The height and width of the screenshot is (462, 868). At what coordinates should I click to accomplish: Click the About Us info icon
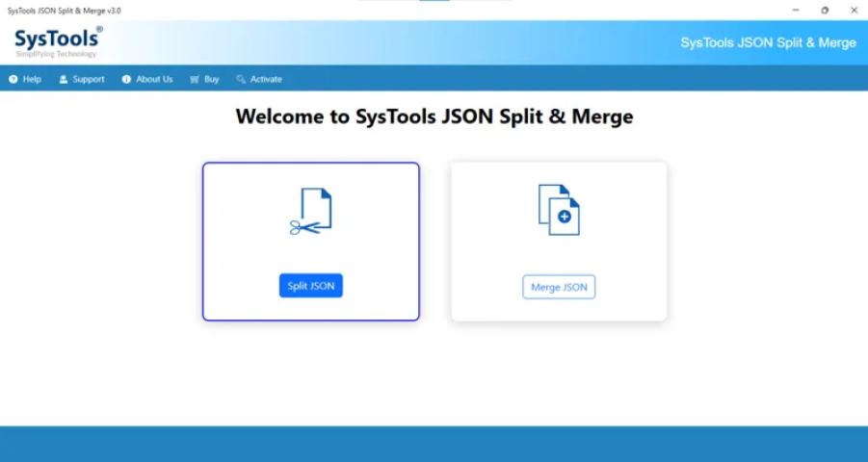point(126,79)
